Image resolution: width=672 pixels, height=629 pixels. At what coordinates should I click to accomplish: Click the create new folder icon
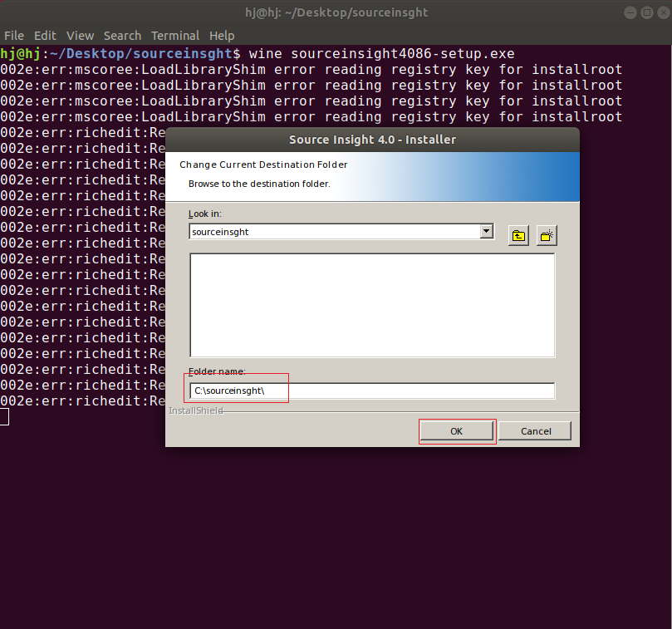[x=546, y=235]
